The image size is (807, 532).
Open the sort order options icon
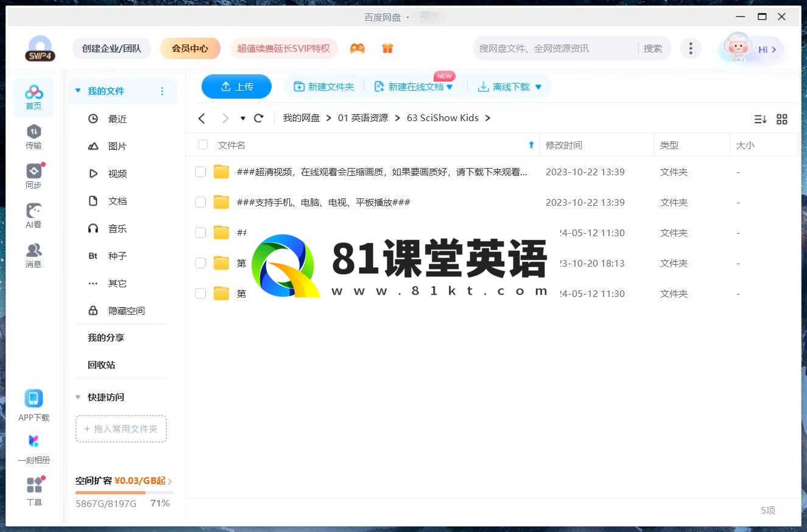point(760,119)
